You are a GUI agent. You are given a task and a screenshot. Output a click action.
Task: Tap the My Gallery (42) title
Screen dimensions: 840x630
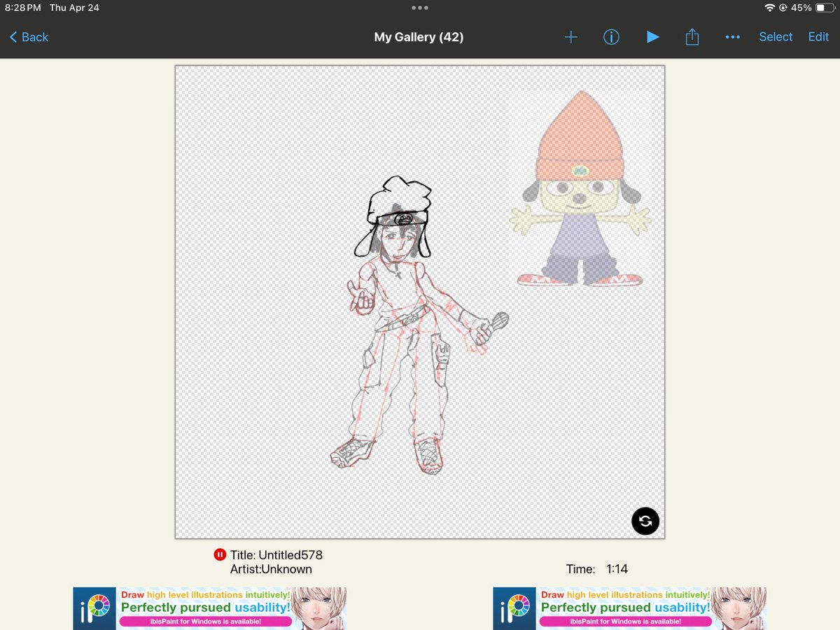(x=419, y=37)
